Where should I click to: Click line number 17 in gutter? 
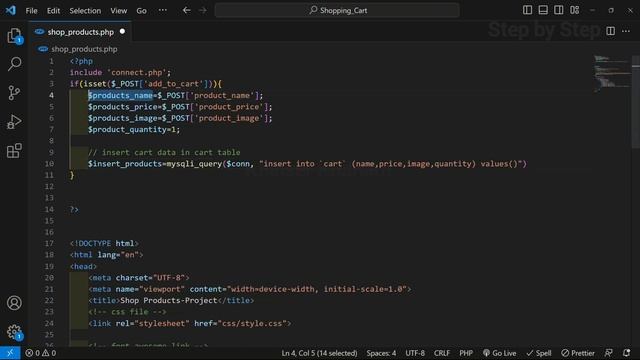click(x=49, y=243)
